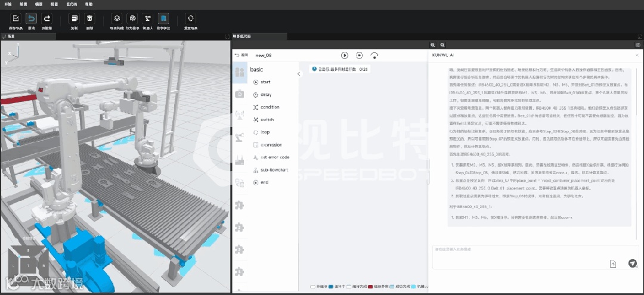Toggle the highlighted blue digital twin icon

click(163, 18)
